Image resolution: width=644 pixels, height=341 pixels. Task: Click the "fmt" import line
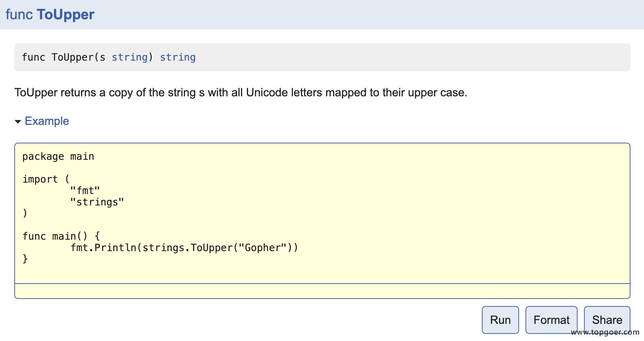point(85,190)
